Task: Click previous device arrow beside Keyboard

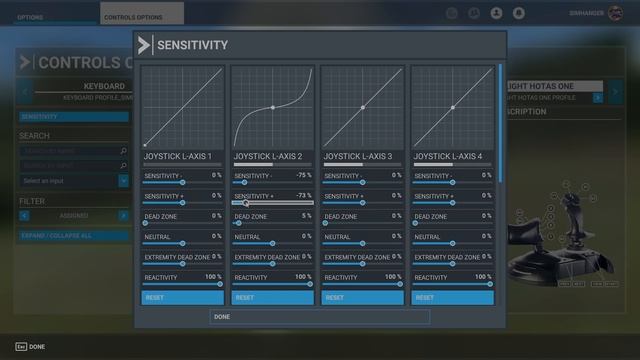Action: coord(24,91)
